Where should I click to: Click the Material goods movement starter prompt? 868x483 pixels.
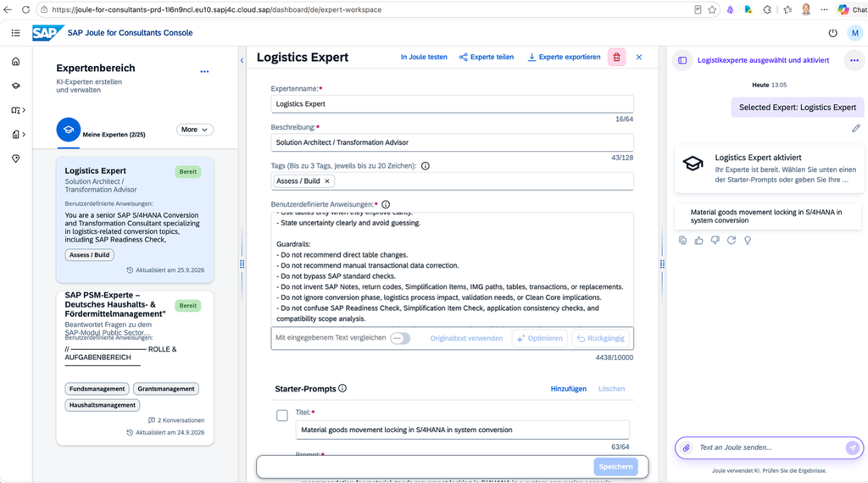pos(768,216)
